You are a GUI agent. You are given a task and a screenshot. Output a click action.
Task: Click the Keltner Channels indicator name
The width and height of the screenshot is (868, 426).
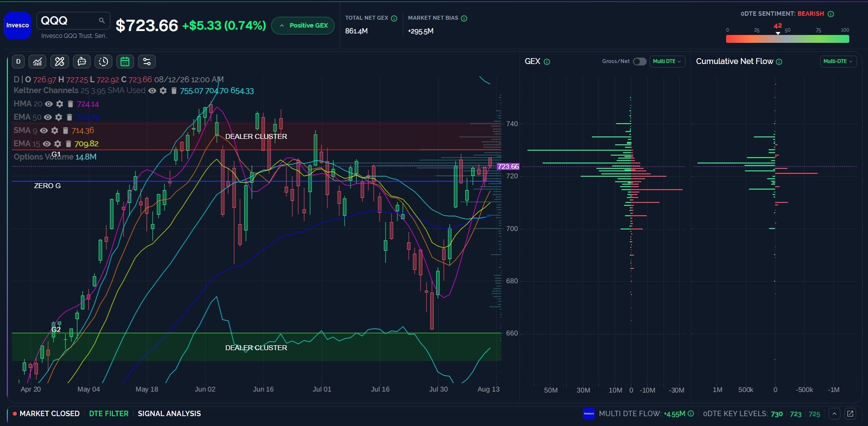(x=46, y=91)
